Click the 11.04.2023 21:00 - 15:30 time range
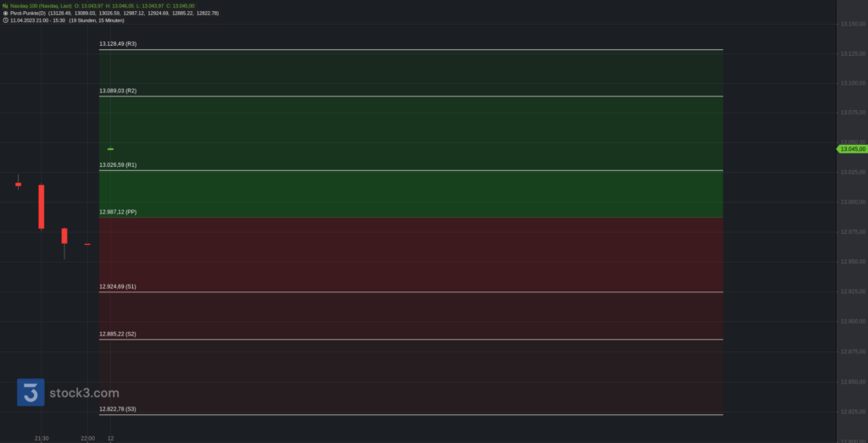This screenshot has width=868, height=443. 37,20
